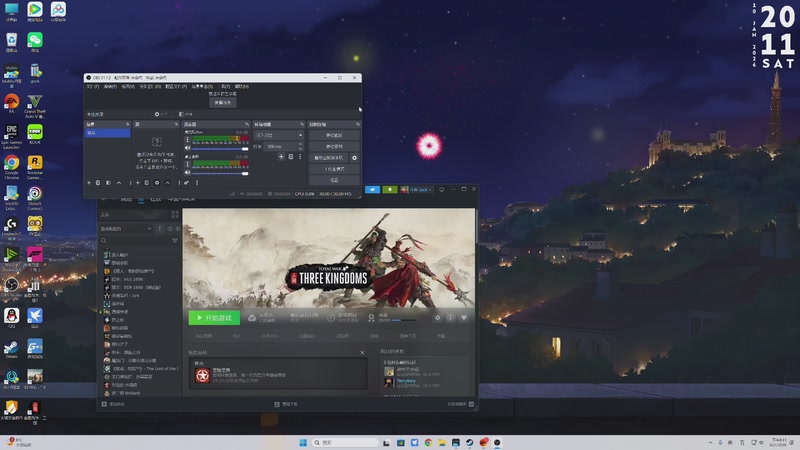Open Settings button in OBS controls

pyautogui.click(x=334, y=180)
